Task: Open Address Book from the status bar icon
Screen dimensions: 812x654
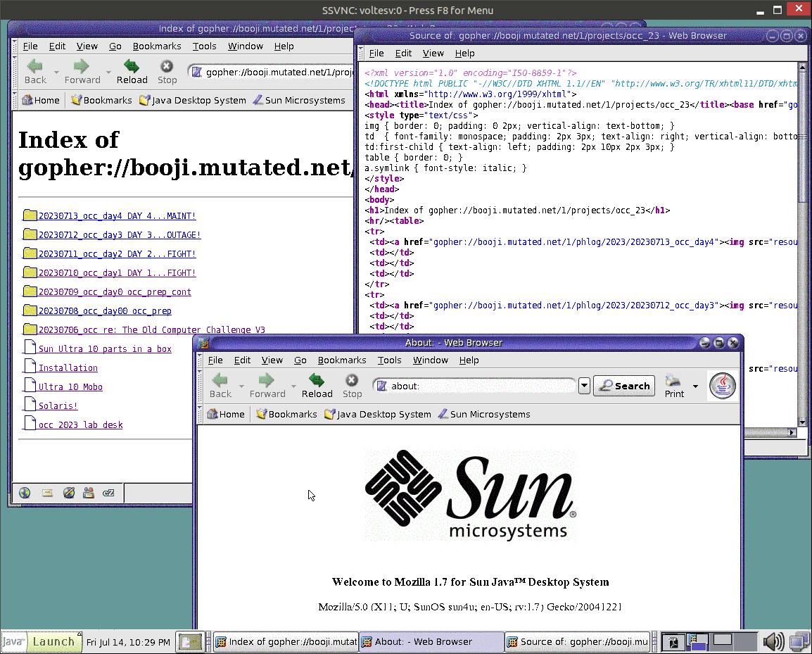Action: pos(89,493)
